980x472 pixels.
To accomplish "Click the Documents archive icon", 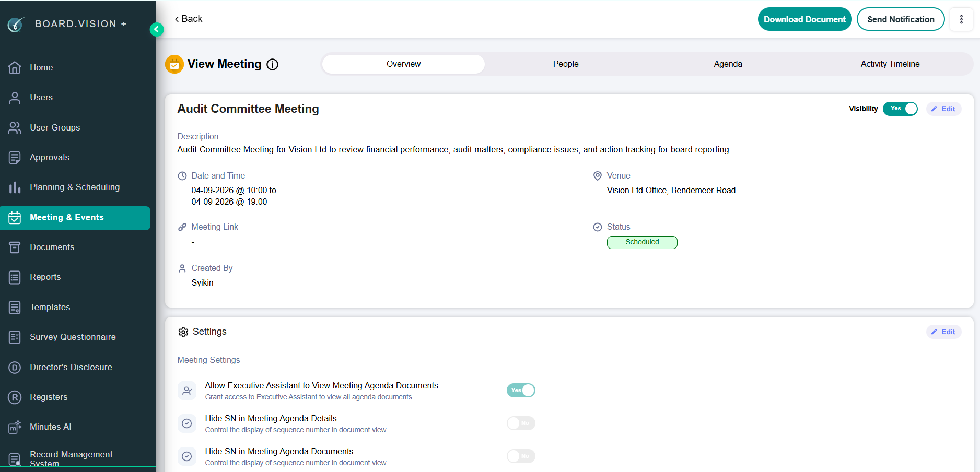I will [x=15, y=247].
